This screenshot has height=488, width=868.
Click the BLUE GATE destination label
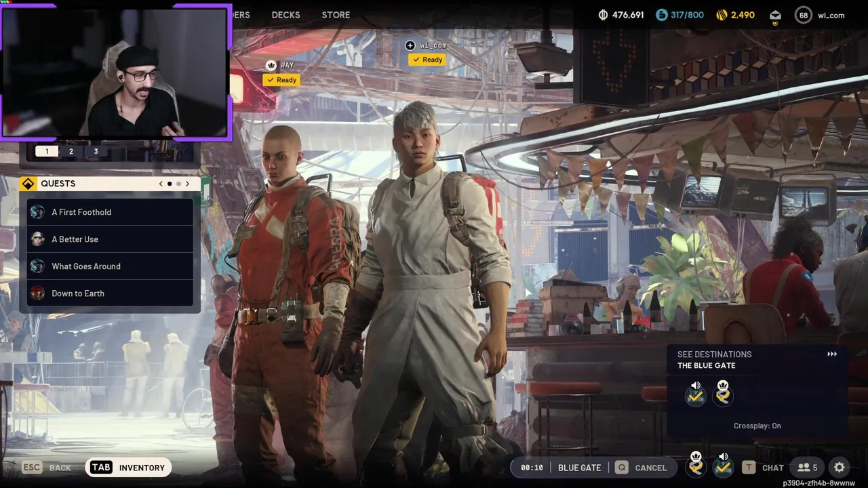pyautogui.click(x=579, y=468)
